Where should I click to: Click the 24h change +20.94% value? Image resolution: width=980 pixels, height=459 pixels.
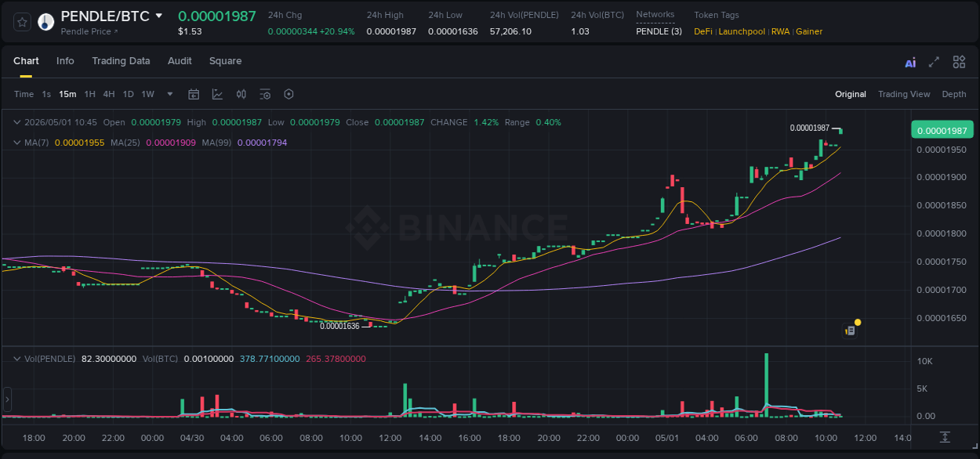pos(337,31)
